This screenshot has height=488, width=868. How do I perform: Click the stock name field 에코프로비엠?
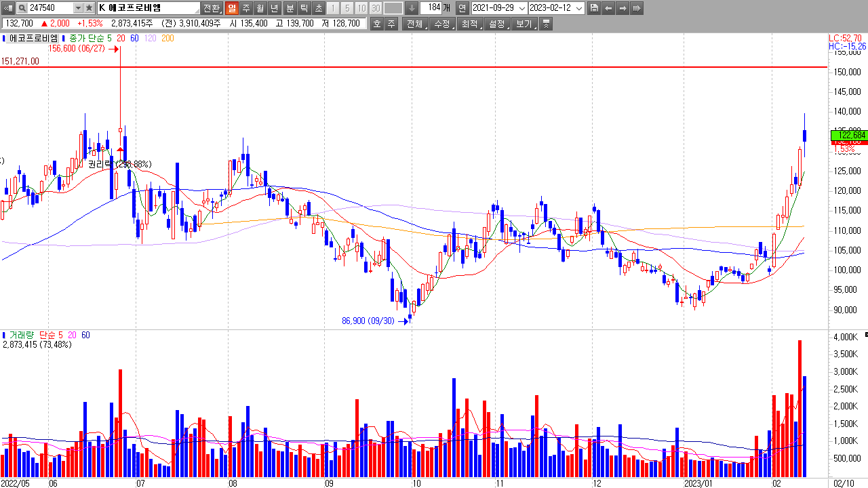[x=149, y=8]
